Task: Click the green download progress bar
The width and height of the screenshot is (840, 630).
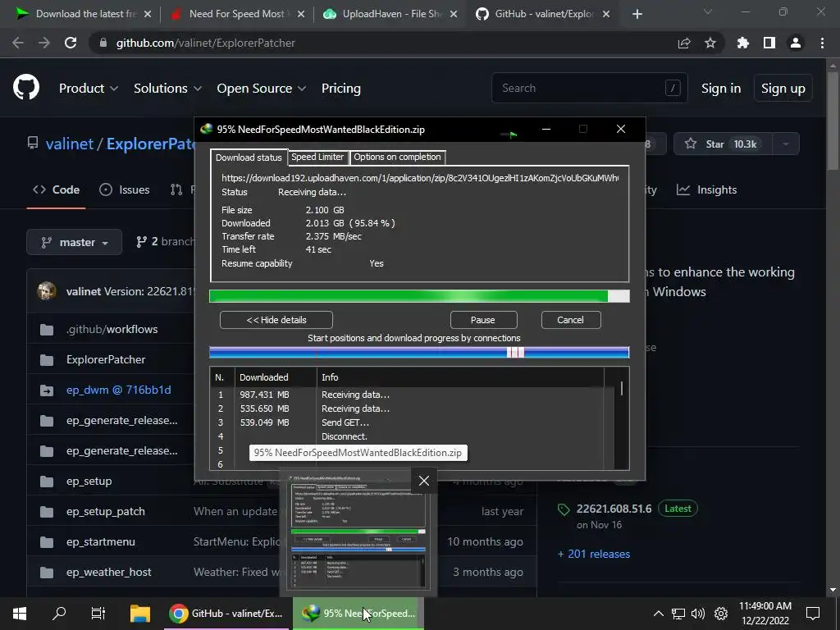Action: coord(419,296)
